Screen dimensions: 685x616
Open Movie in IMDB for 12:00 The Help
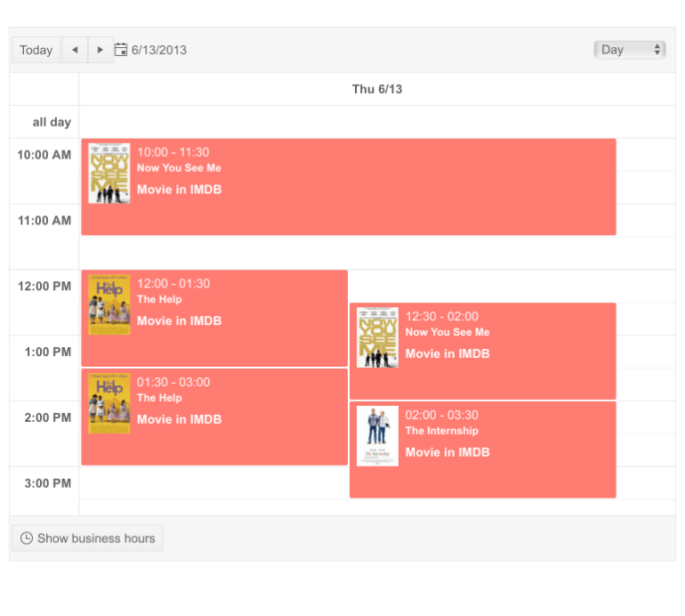(x=179, y=320)
